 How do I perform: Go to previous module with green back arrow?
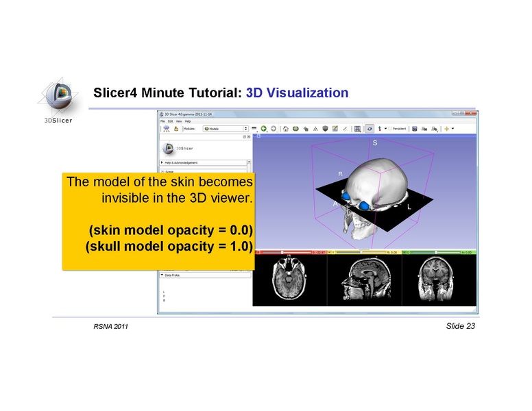[264, 129]
